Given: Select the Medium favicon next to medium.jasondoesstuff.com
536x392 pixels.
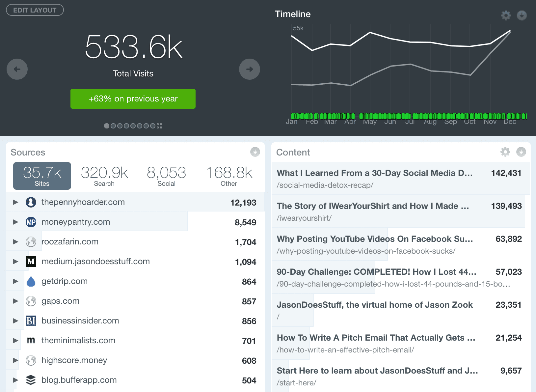Looking at the screenshot, I should click(x=31, y=261).
